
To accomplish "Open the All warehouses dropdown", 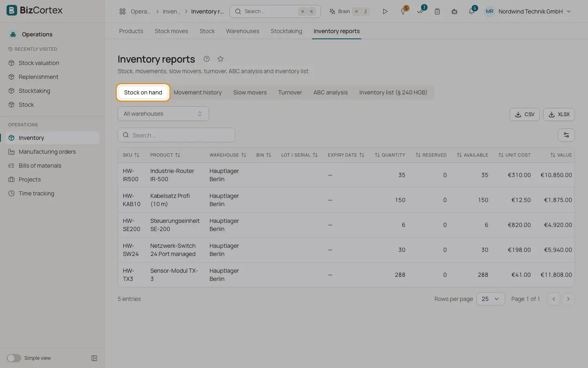I will [x=163, y=114].
